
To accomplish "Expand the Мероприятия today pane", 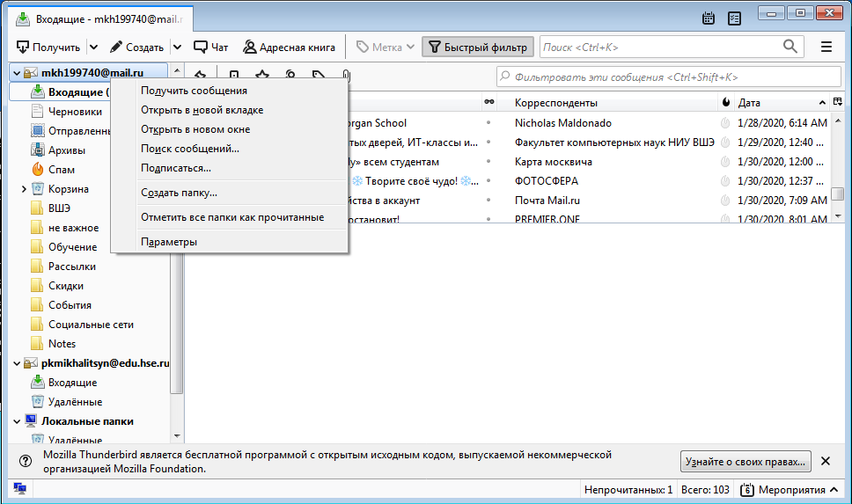I will [789, 490].
